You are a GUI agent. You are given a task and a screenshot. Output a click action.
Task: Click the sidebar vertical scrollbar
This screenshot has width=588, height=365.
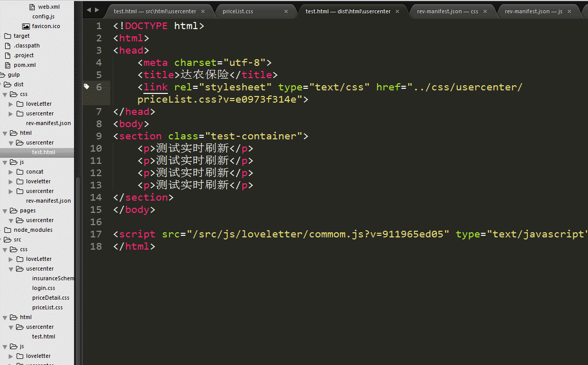(x=78, y=270)
